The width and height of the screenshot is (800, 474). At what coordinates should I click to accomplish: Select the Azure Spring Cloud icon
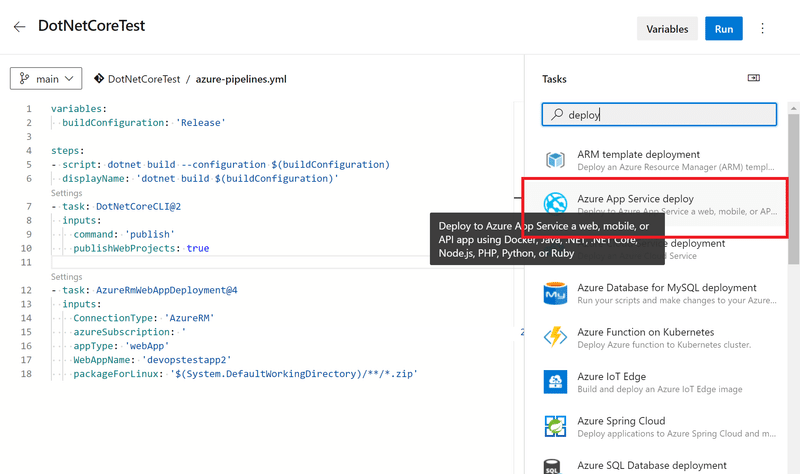click(x=555, y=427)
